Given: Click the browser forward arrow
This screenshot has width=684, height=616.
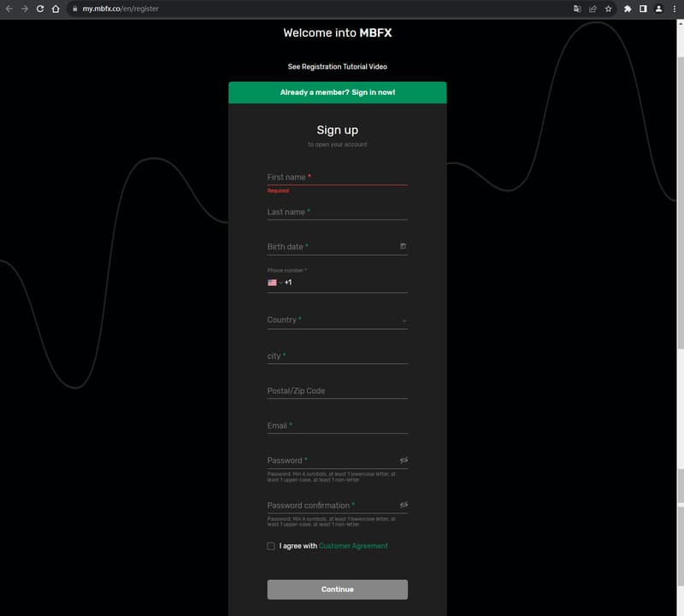Looking at the screenshot, I should pos(25,9).
